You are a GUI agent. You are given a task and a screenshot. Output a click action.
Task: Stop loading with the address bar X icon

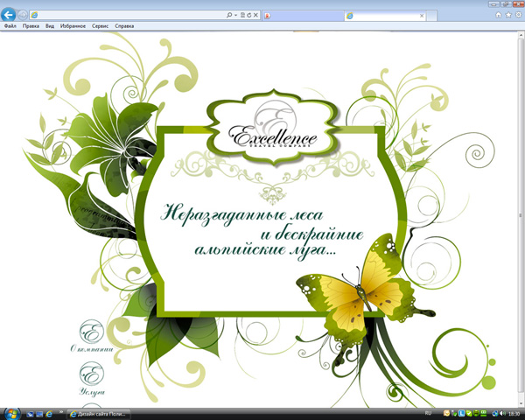[255, 15]
